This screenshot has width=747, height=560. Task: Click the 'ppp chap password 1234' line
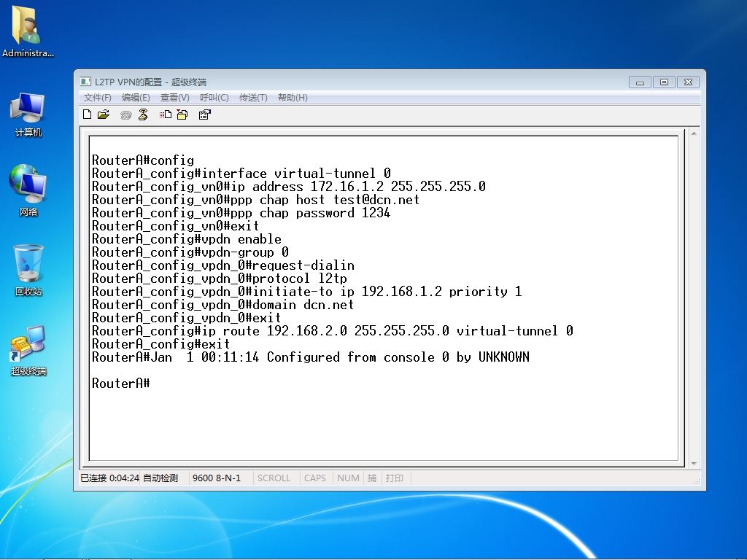(241, 213)
